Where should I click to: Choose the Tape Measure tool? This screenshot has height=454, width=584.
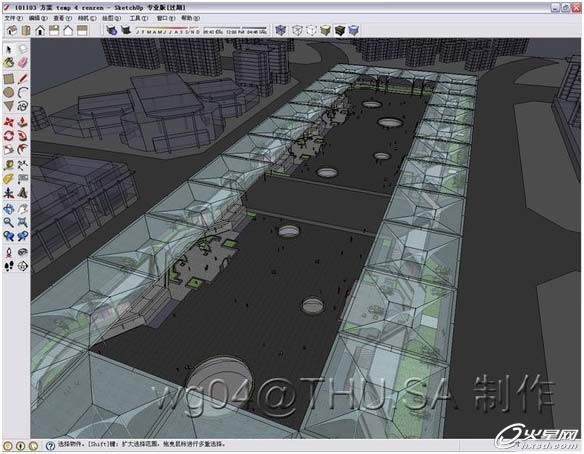coord(9,165)
